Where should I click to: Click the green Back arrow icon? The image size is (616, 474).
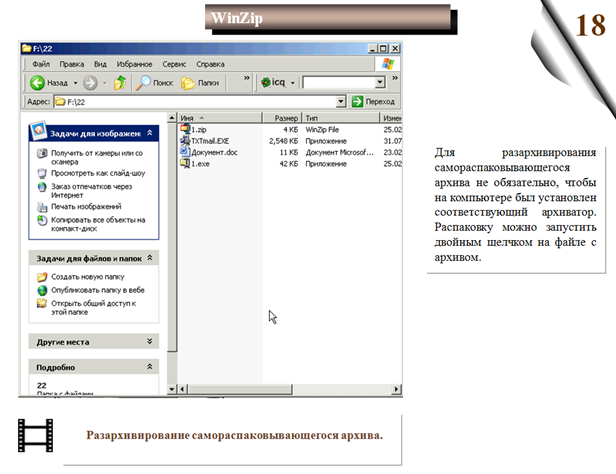pos(37,83)
